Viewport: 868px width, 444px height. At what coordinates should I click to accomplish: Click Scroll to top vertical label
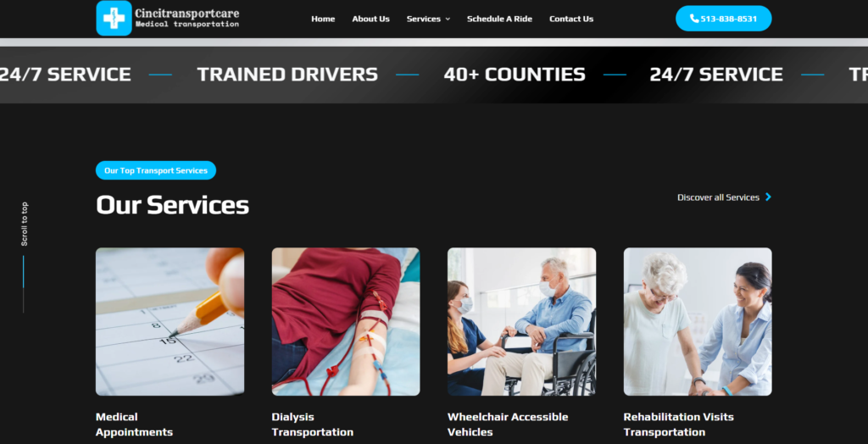coord(25,224)
